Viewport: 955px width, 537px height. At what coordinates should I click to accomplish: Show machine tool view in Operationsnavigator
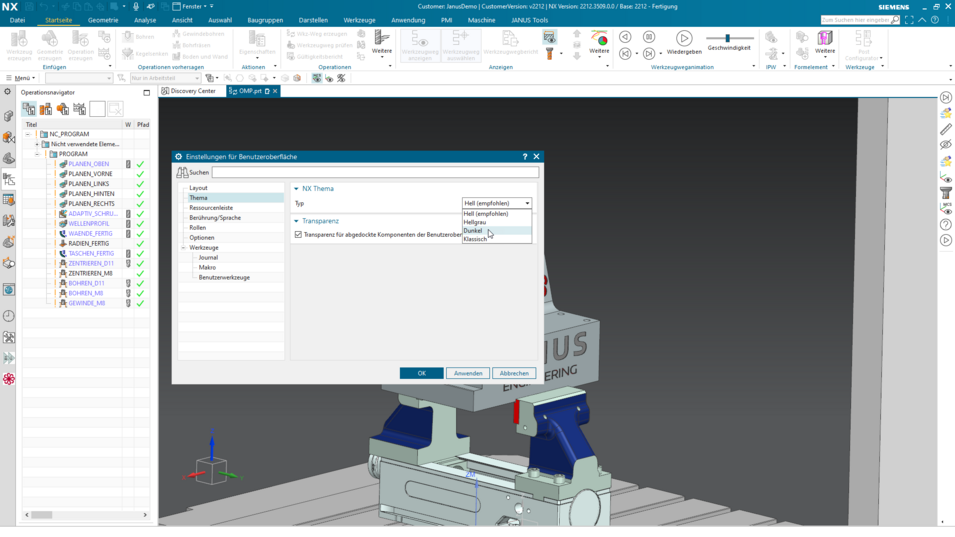point(46,109)
